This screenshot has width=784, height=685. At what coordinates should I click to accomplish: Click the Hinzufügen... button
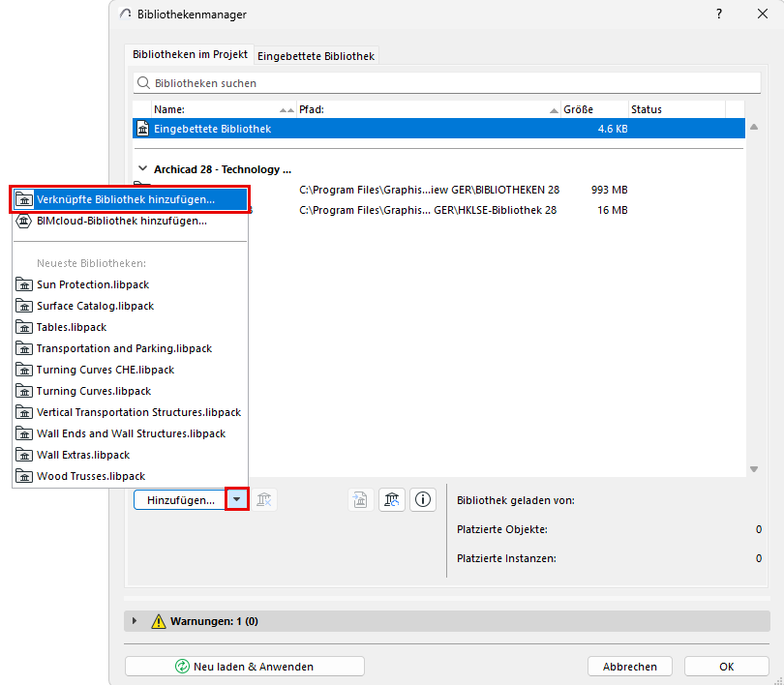pyautogui.click(x=180, y=500)
